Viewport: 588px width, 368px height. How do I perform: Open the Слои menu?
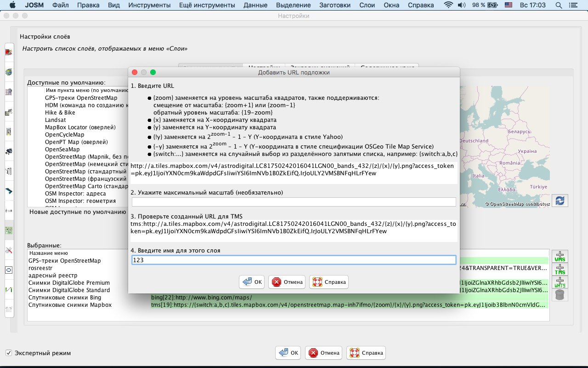point(367,5)
